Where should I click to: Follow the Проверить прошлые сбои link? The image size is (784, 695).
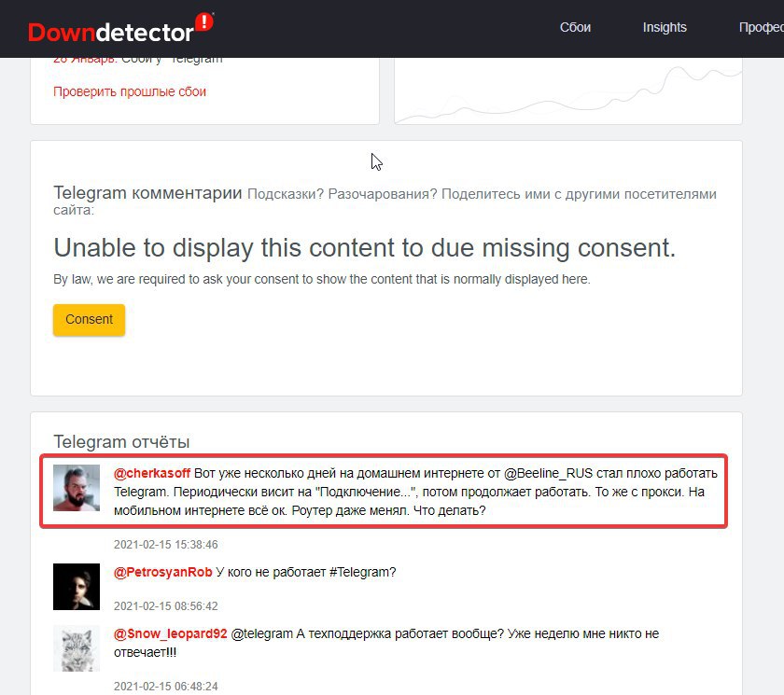coord(130,92)
